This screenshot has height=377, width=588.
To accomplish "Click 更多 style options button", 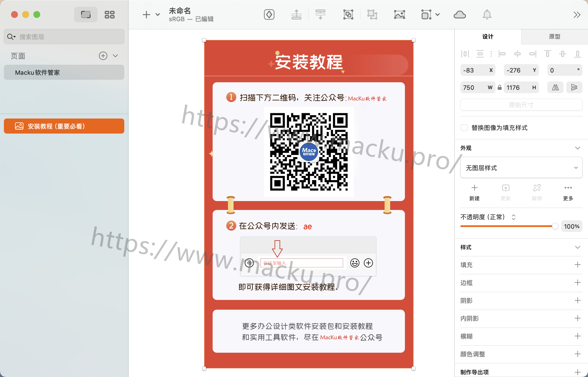I will point(568,192).
